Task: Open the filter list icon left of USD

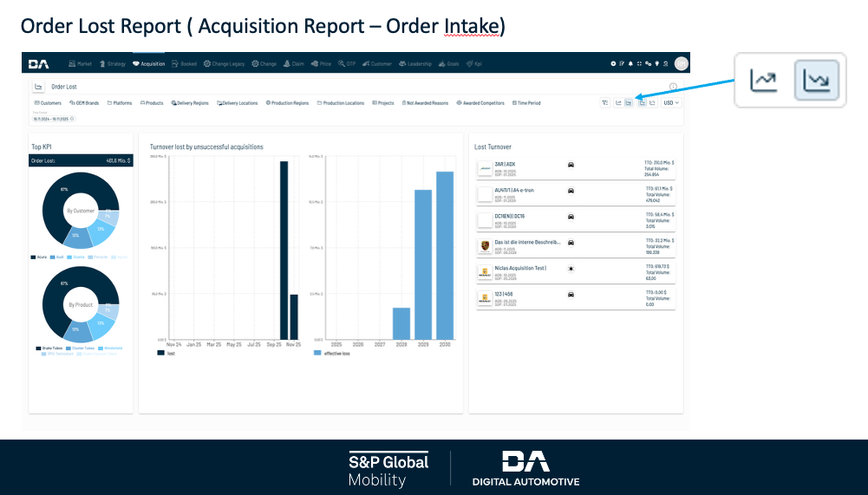Action: pos(605,102)
